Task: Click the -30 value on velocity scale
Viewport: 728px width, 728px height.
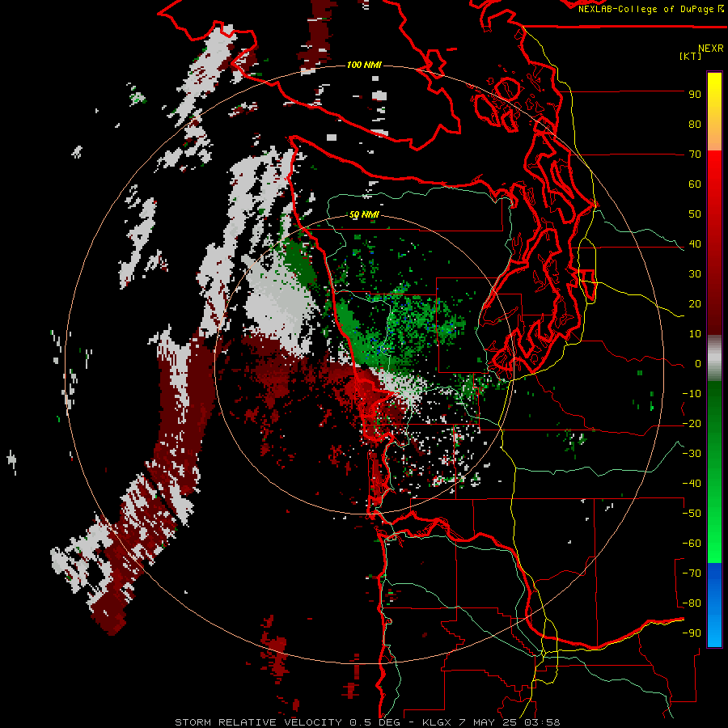Action: 692,454
